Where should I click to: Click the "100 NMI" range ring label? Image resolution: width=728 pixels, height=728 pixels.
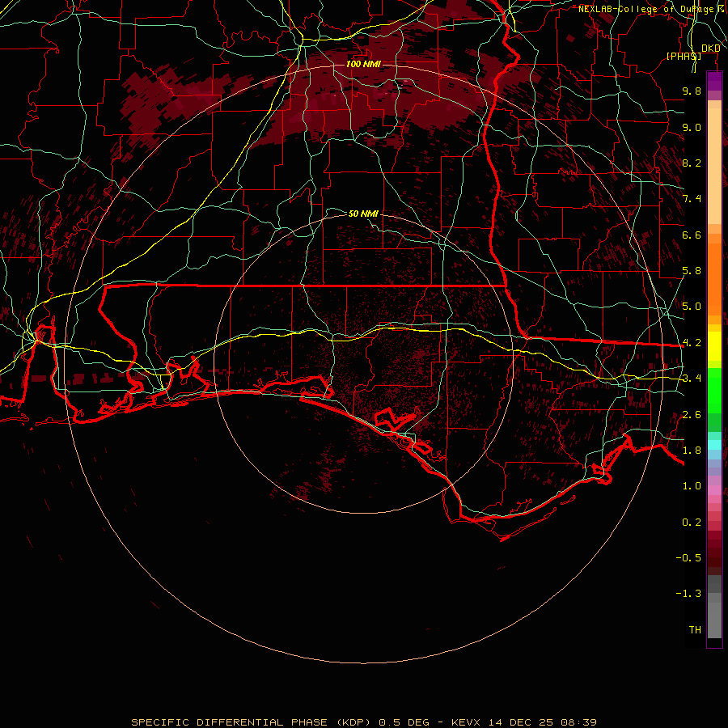[x=363, y=64]
